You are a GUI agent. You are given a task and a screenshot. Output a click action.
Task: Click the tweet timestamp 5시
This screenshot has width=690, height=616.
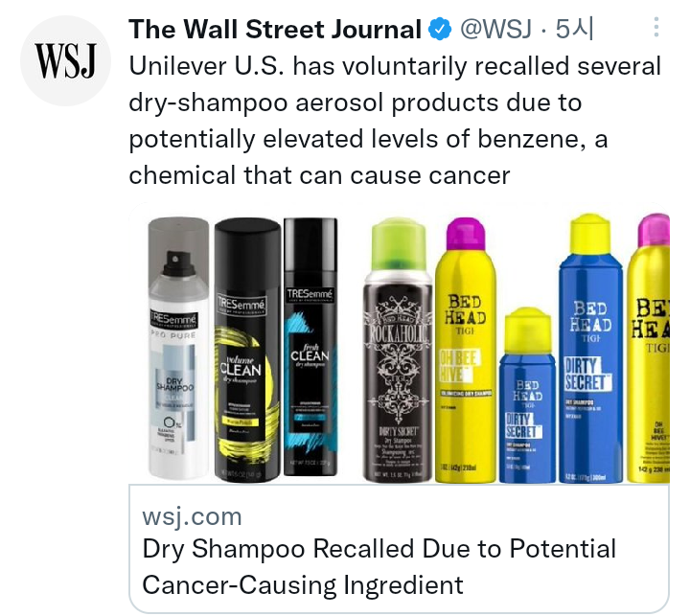tap(575, 29)
